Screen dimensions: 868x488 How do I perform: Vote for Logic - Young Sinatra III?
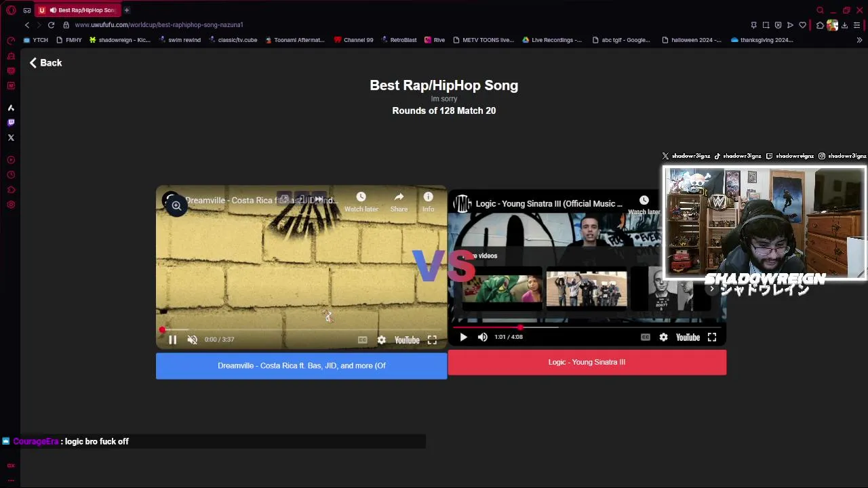coord(587,362)
